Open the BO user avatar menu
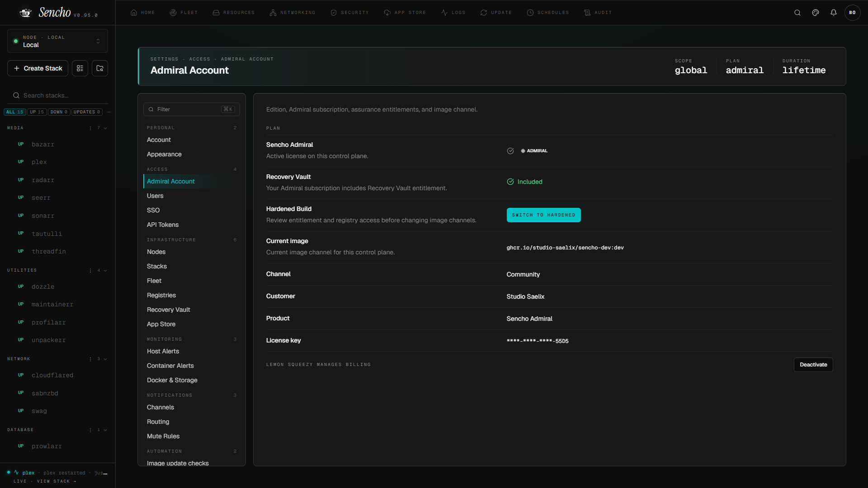868x488 pixels. [852, 13]
